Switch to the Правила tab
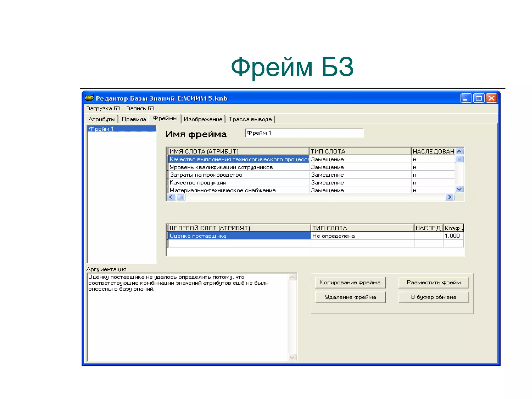The width and height of the screenshot is (532, 399). click(x=134, y=119)
